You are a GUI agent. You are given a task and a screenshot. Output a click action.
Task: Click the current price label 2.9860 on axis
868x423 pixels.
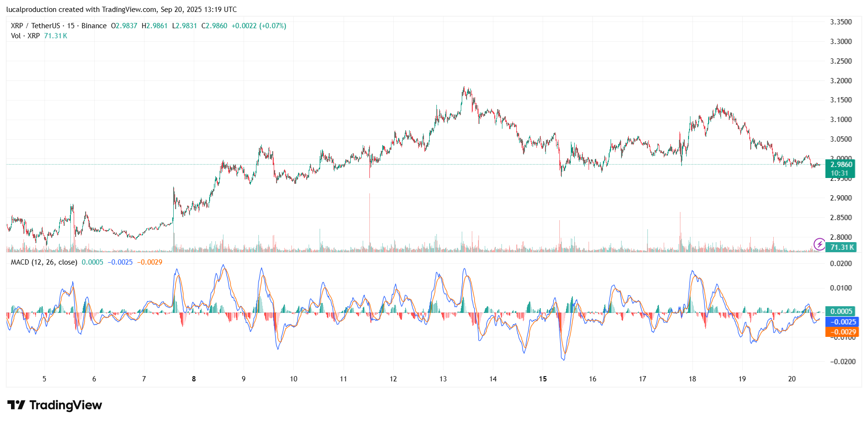pos(841,165)
